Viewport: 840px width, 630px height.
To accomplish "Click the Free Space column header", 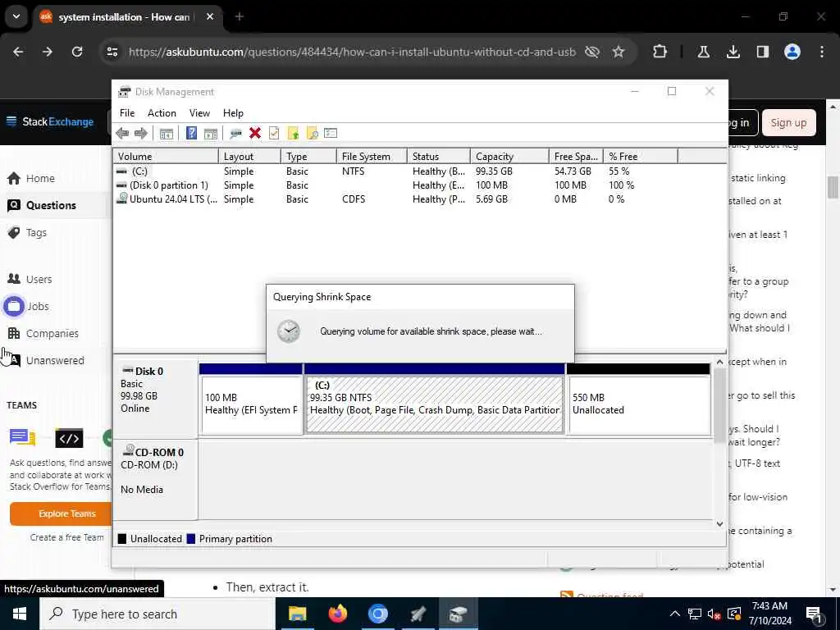I will (576, 157).
